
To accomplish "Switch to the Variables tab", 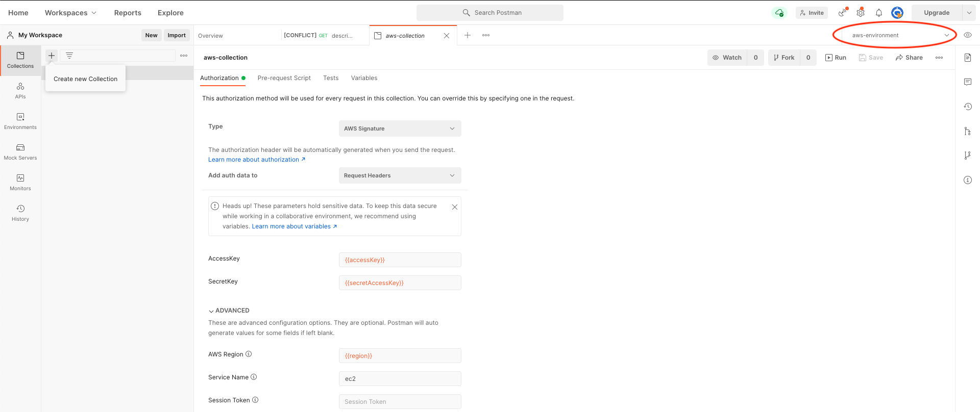I will [364, 78].
